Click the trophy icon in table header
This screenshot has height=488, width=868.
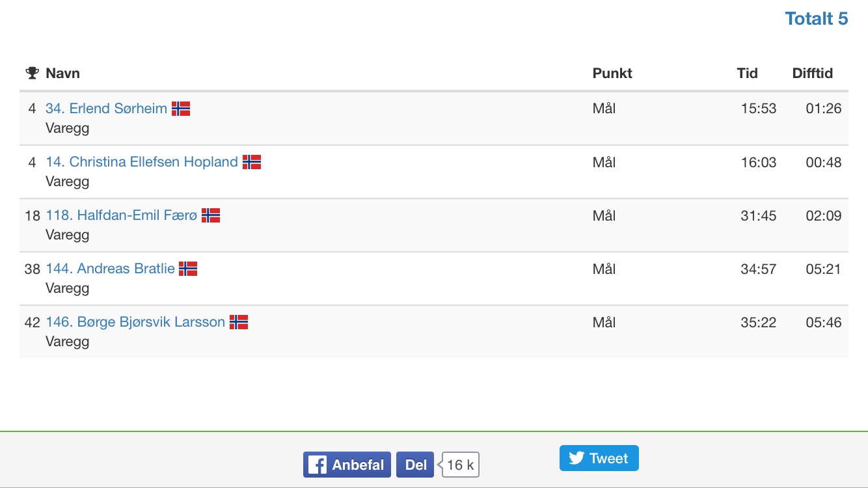point(32,73)
